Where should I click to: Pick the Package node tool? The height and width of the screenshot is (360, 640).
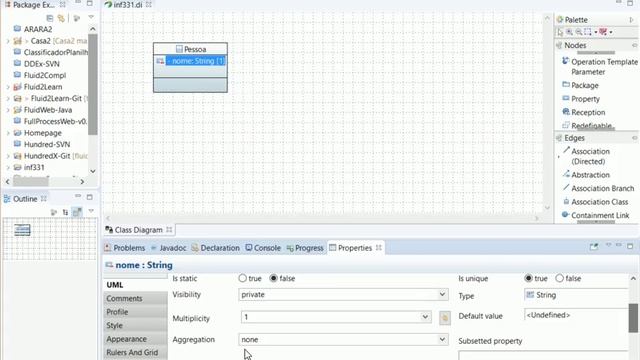point(580,85)
